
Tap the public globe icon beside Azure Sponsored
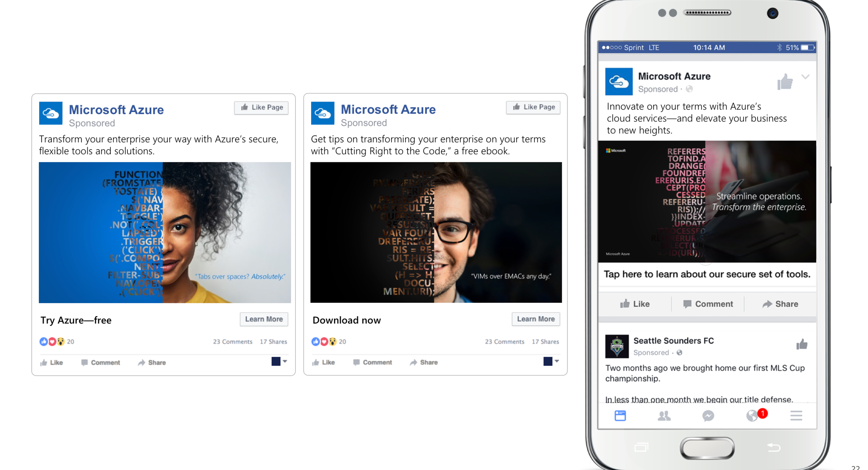click(689, 89)
